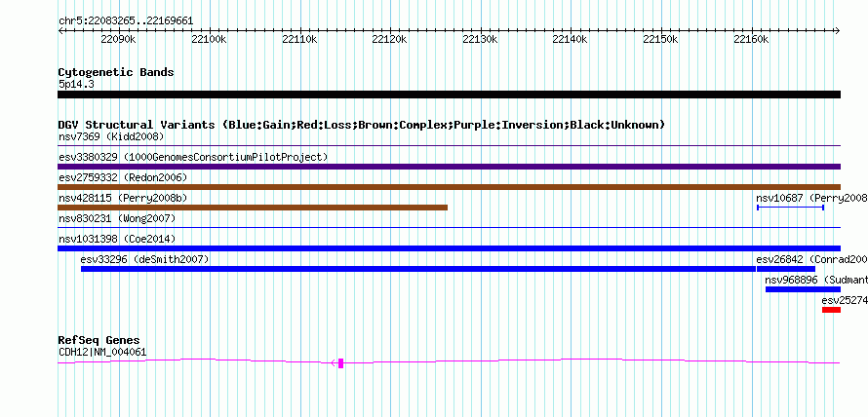Screen dimensions: 868x417
Task: Select the purple esv3380329 inversion bar
Action: pyautogui.click(x=449, y=167)
